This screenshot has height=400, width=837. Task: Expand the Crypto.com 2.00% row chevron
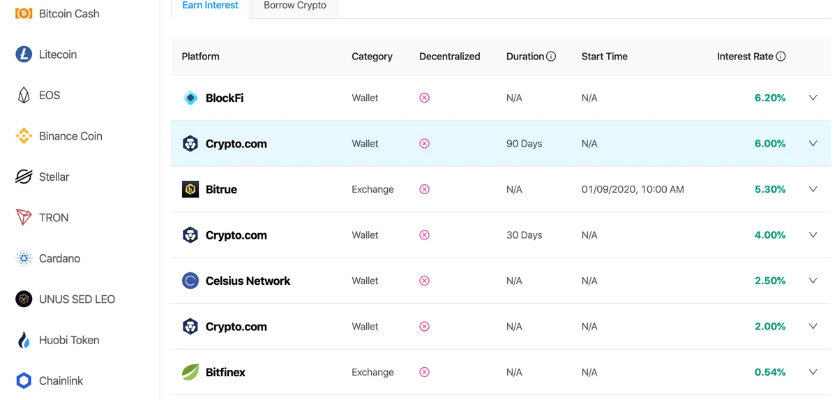(813, 326)
